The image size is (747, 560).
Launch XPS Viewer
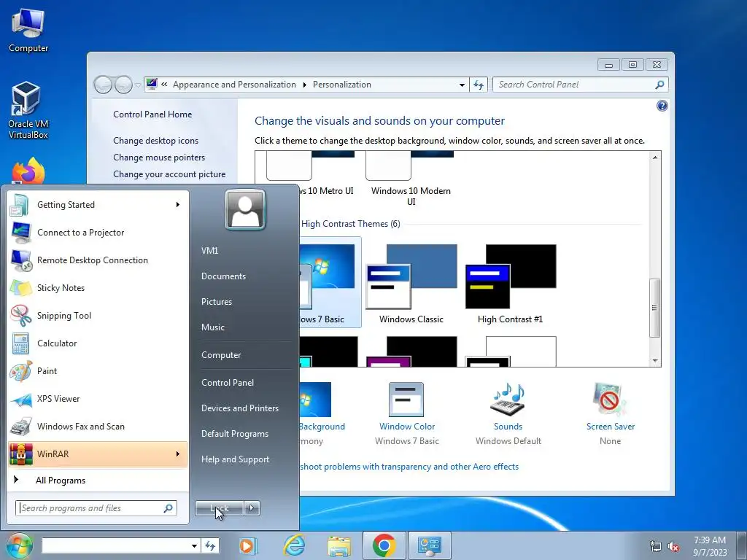tap(97, 399)
